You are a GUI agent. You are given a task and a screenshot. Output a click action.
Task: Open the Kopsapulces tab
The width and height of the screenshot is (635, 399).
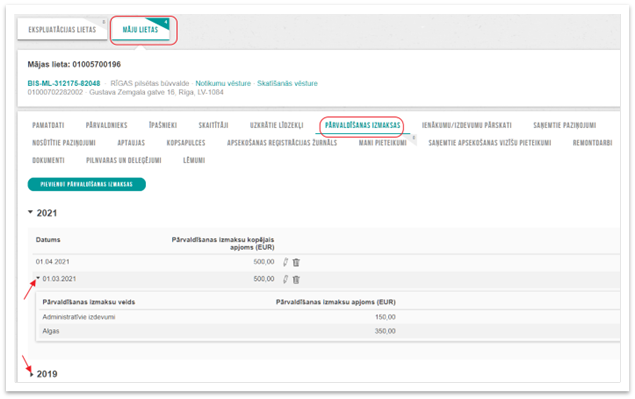pos(186,143)
